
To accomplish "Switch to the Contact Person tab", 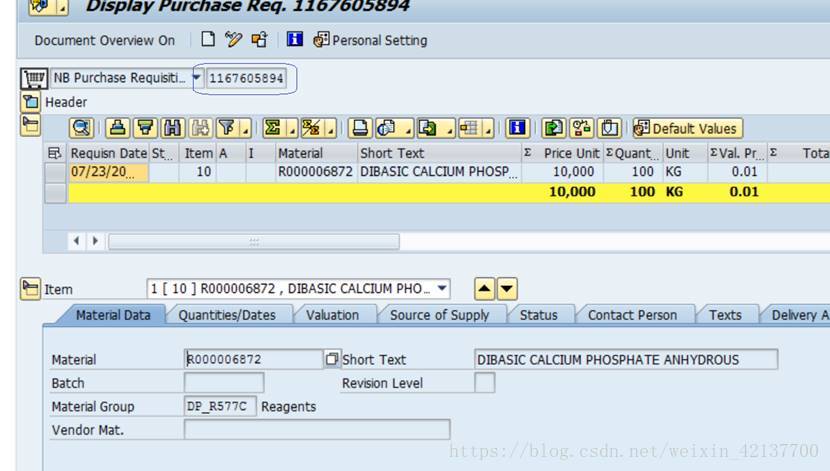I will pos(632,315).
